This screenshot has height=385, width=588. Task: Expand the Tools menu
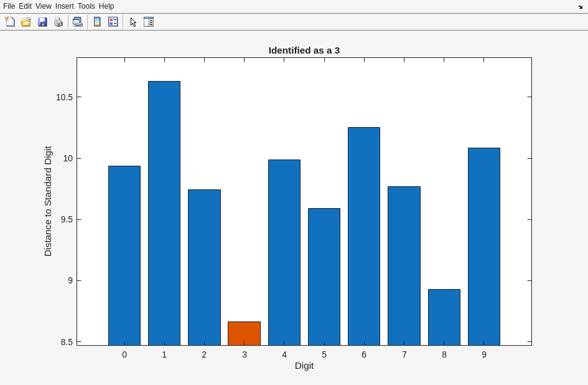pos(86,6)
